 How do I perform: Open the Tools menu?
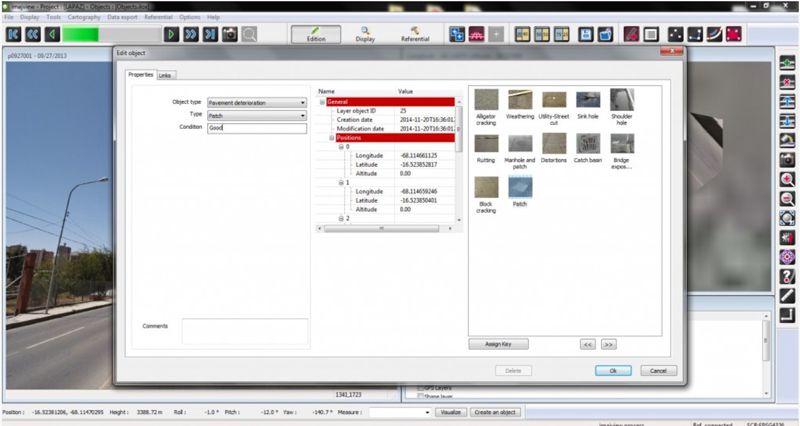54,17
